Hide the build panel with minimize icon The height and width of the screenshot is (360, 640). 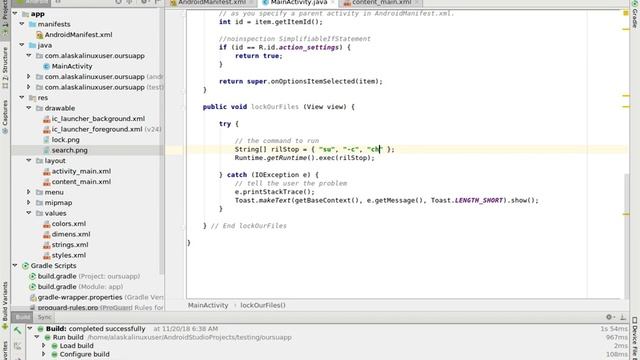point(623,317)
